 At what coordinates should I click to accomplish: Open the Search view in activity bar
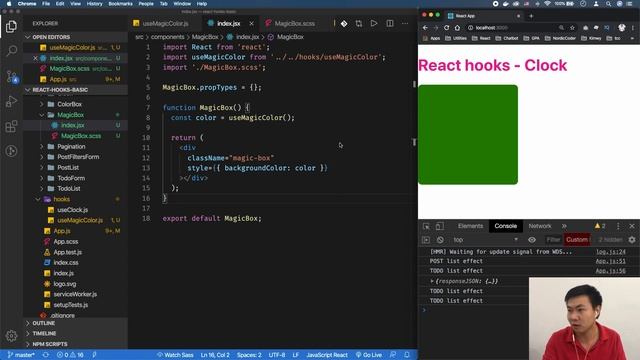(x=11, y=51)
